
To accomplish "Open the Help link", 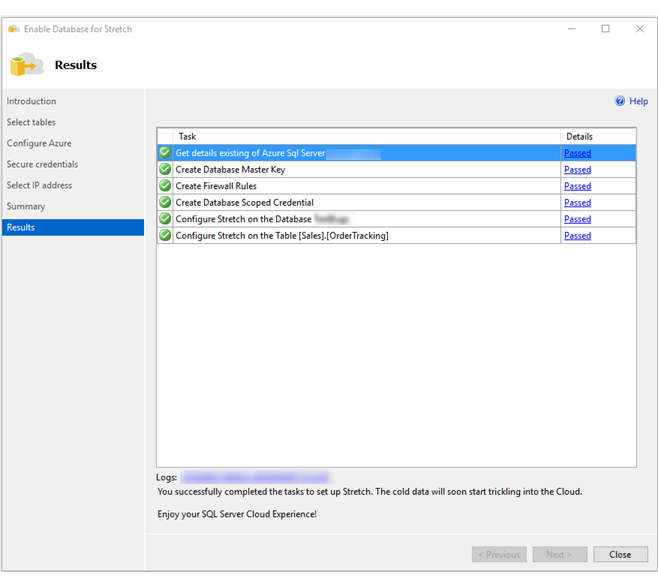I will tap(638, 101).
